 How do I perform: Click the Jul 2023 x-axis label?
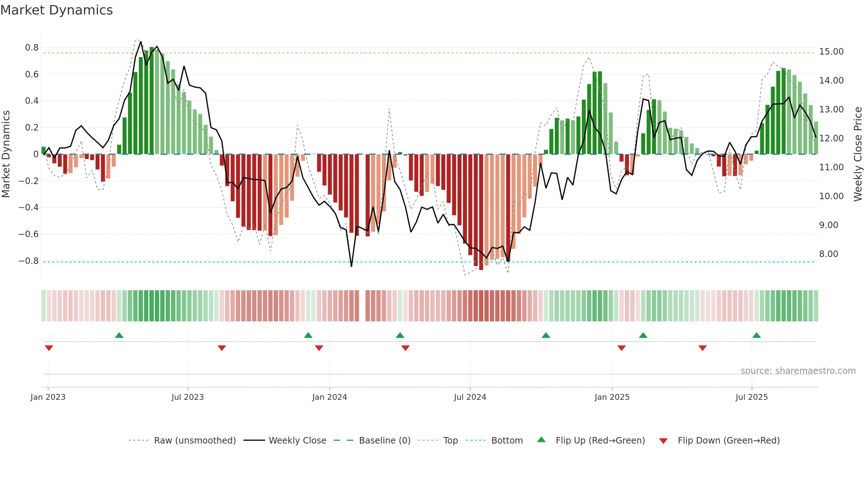coord(188,397)
